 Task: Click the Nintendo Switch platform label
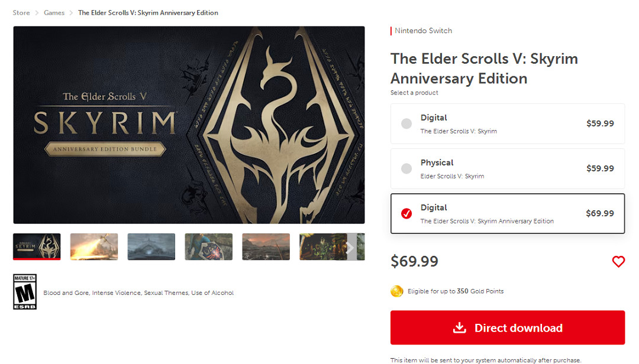click(423, 31)
